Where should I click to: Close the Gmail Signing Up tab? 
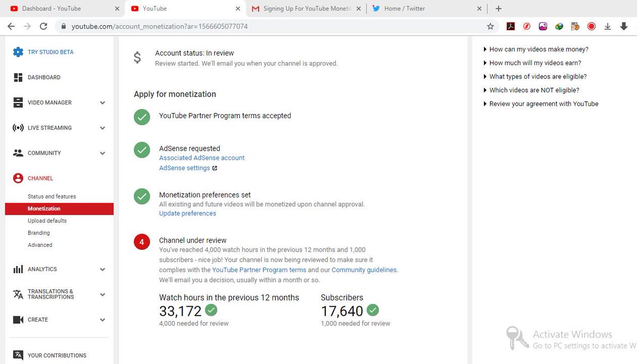pyautogui.click(x=359, y=9)
